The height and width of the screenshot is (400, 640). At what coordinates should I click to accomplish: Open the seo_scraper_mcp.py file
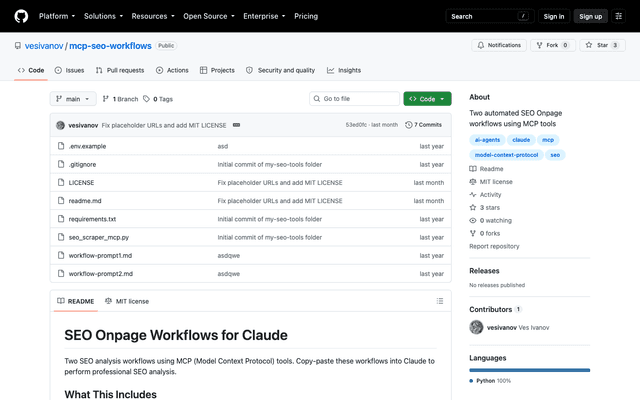pos(99,237)
